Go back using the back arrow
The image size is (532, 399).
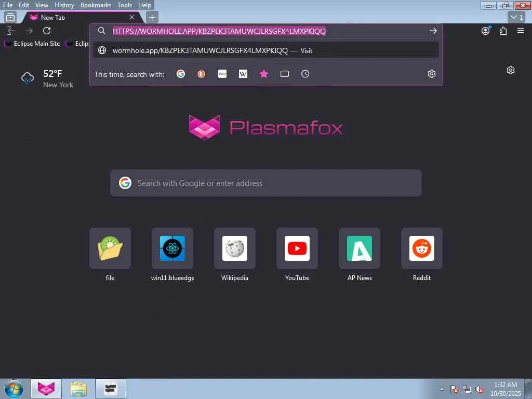(10, 31)
